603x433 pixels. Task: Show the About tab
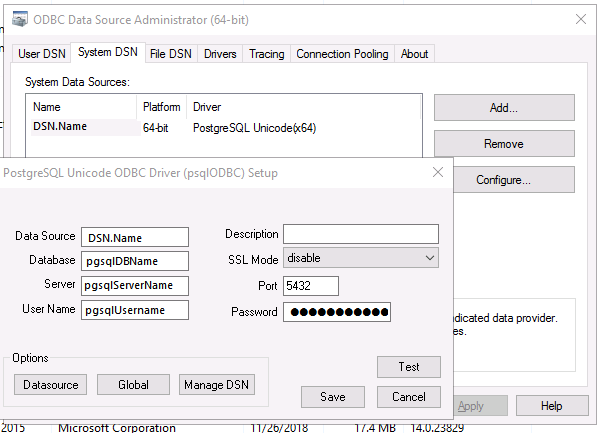coord(414,54)
